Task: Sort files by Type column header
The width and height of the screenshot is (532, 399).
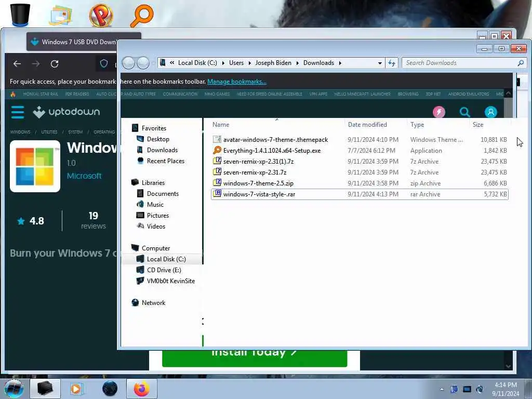Action: click(x=417, y=125)
